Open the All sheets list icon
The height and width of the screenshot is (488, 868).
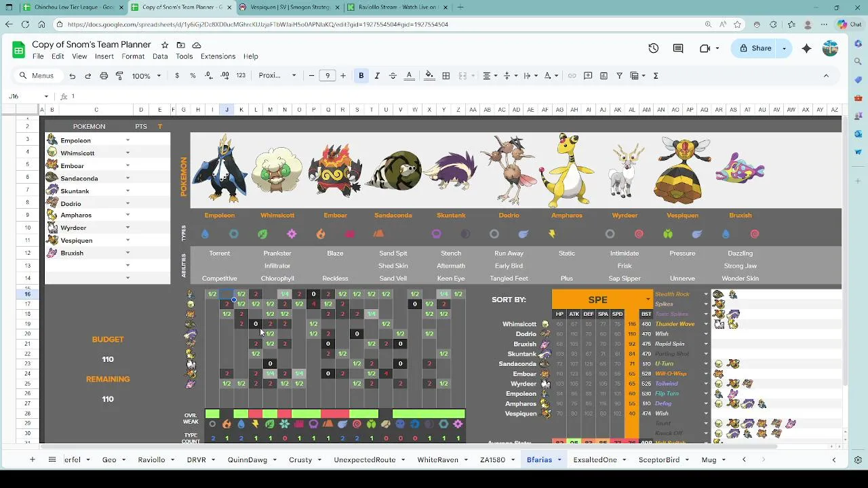point(52,460)
